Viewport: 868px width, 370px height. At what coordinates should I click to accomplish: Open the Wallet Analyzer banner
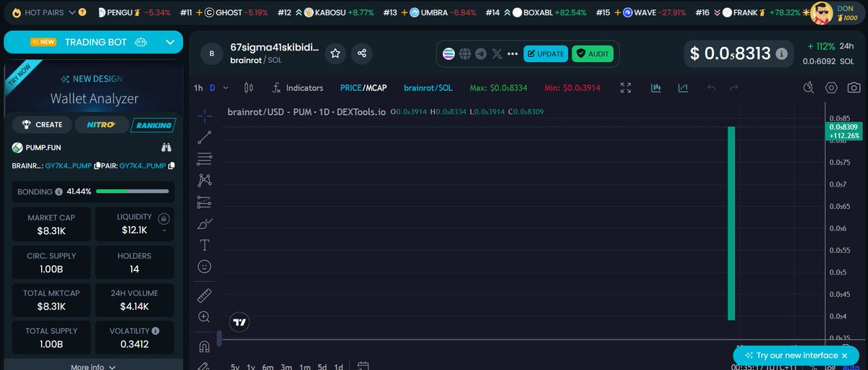click(94, 88)
